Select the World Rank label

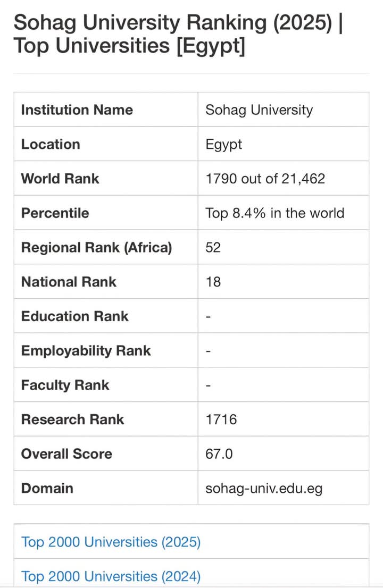pyautogui.click(x=60, y=179)
